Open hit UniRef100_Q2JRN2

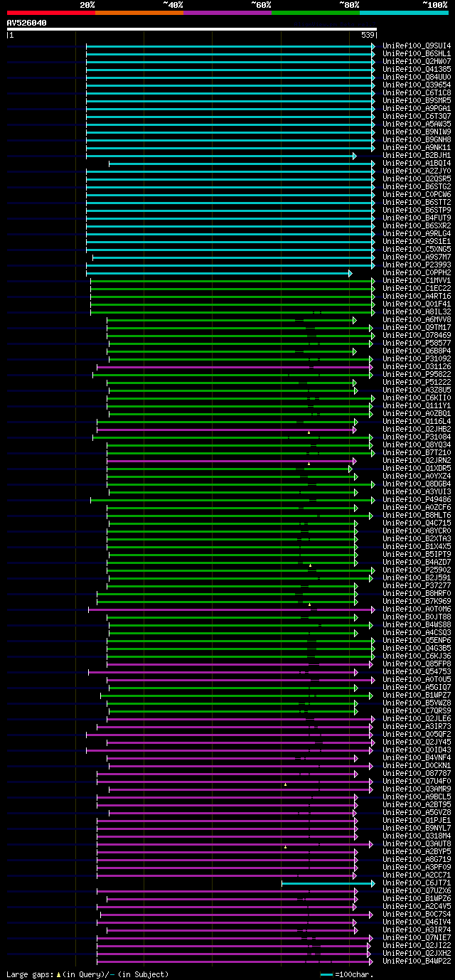click(x=417, y=460)
